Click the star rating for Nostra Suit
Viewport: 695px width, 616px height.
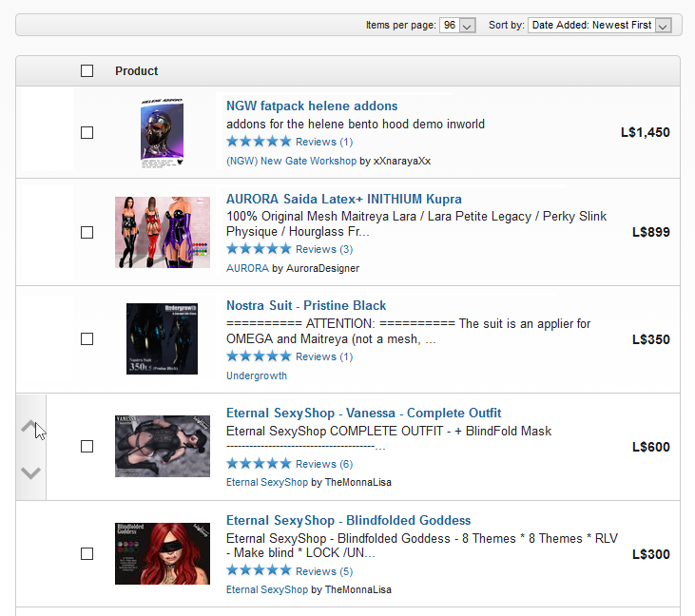pyautogui.click(x=259, y=356)
